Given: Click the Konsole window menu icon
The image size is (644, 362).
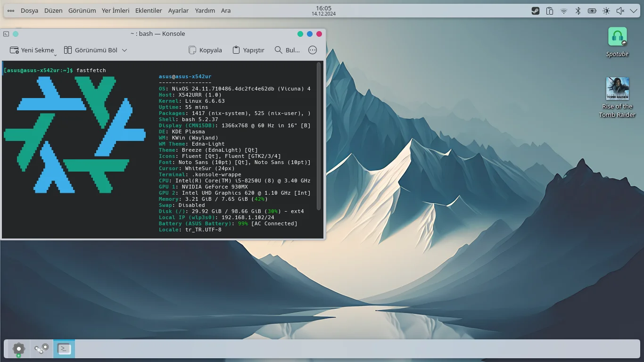Looking at the screenshot, I should (6, 34).
